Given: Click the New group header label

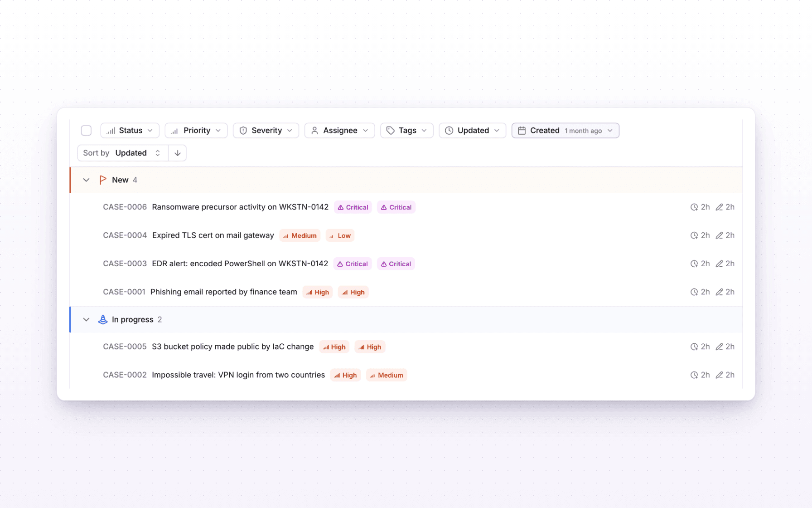Looking at the screenshot, I should [120, 180].
